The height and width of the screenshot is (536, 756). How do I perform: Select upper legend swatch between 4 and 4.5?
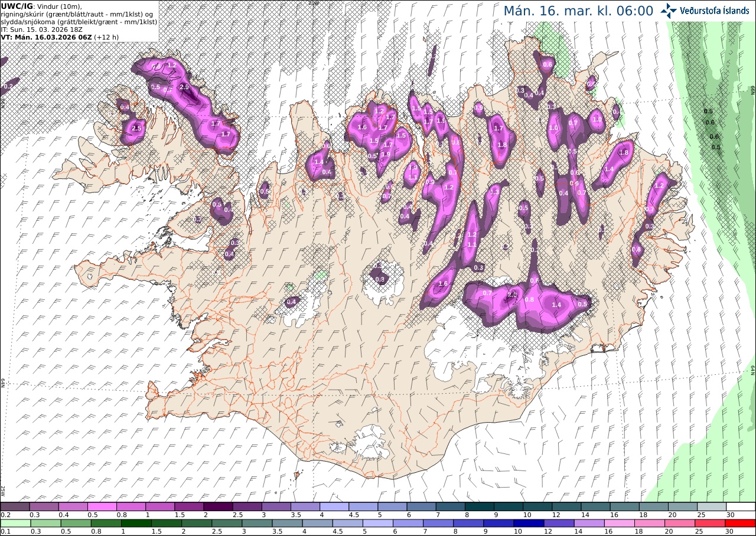coord(334,506)
